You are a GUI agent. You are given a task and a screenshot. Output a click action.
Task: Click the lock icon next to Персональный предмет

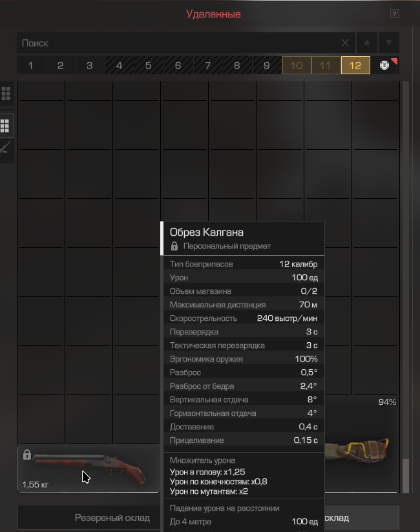[x=174, y=246]
